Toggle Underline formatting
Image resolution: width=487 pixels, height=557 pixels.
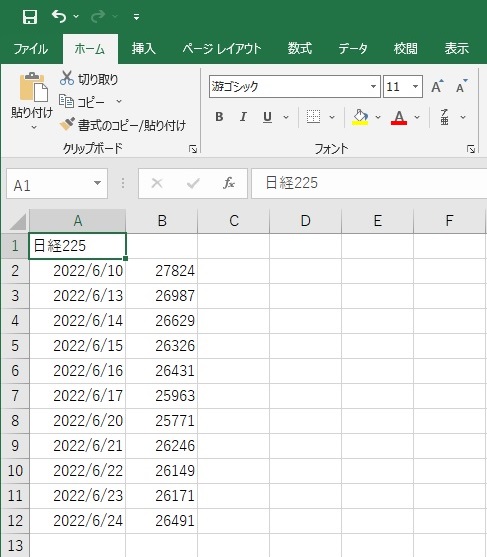pos(267,117)
